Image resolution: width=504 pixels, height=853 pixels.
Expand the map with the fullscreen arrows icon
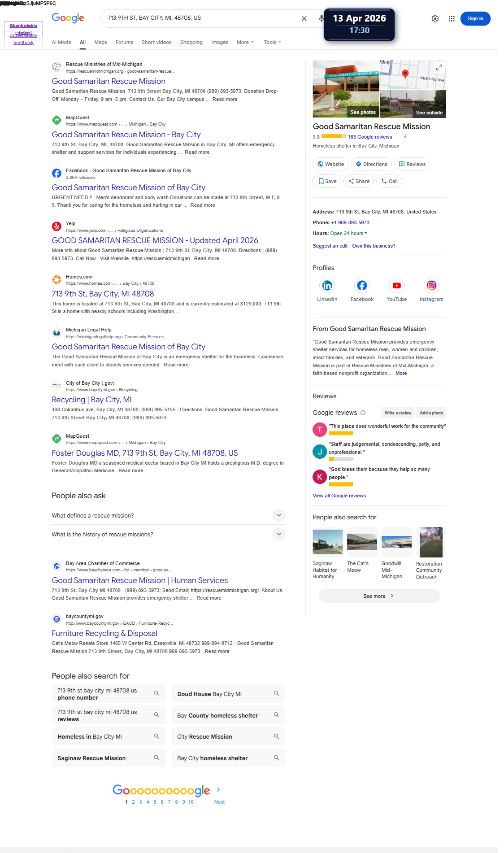tap(439, 67)
